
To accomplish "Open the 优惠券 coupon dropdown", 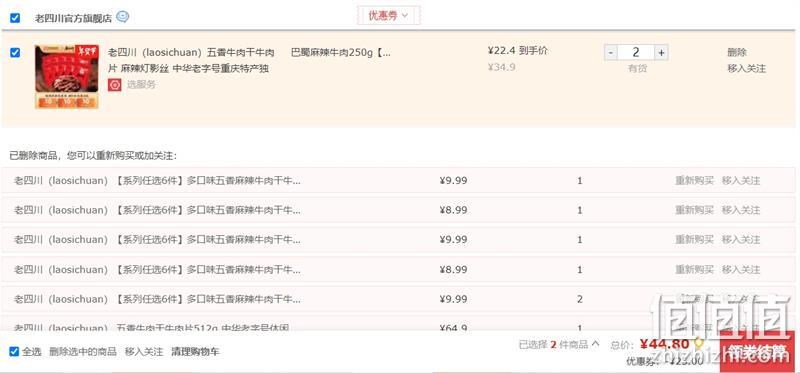I will click(388, 15).
